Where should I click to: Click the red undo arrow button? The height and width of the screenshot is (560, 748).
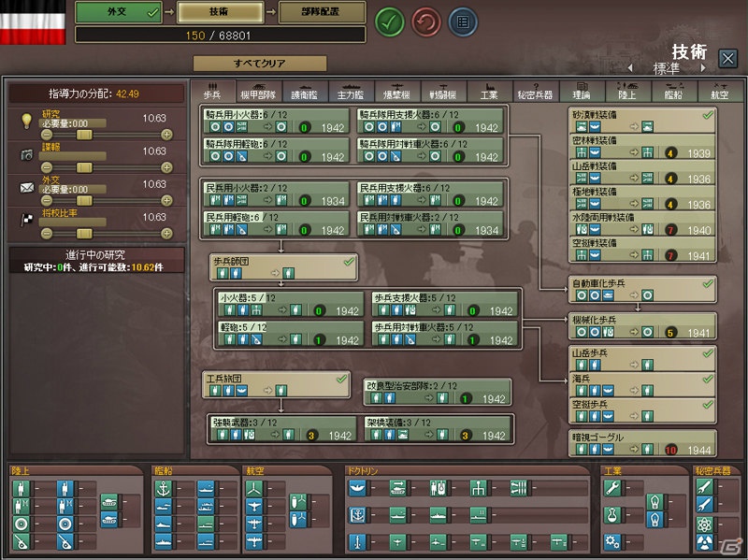(426, 22)
